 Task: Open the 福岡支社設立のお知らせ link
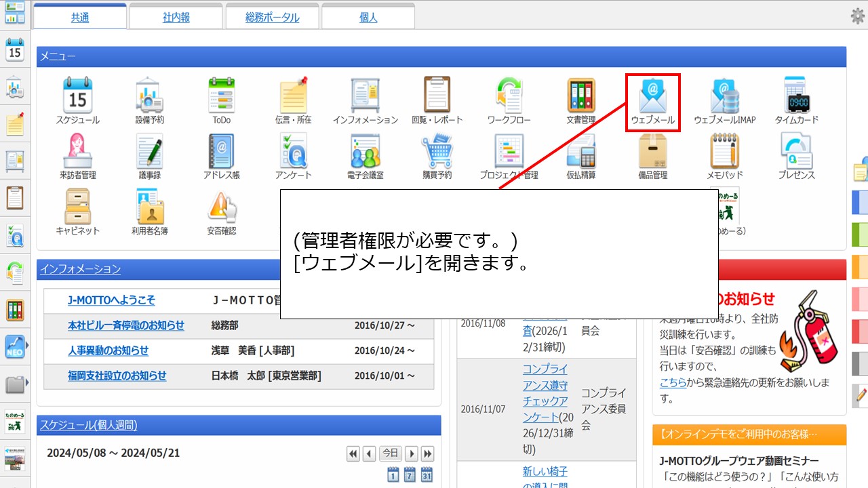pos(117,375)
